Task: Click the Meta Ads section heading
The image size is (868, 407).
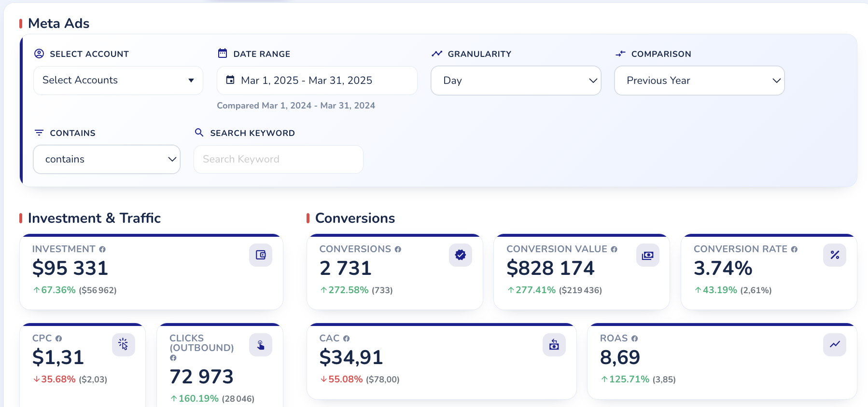Action: pyautogui.click(x=59, y=23)
